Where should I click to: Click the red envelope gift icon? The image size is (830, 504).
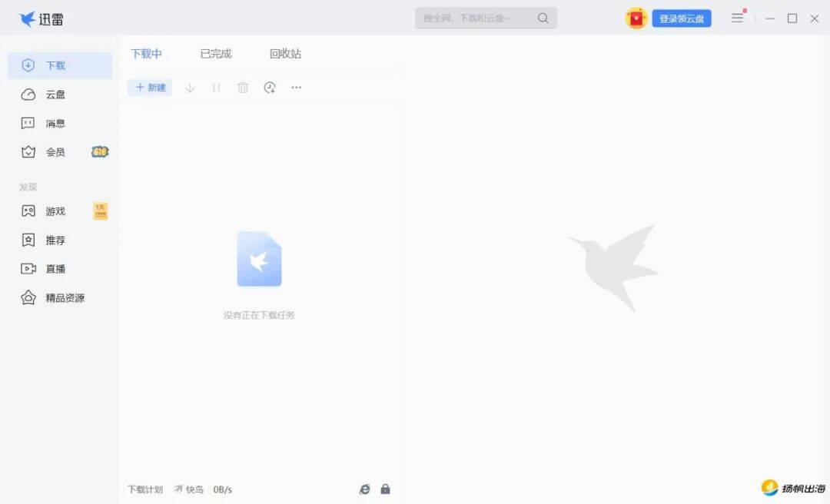coord(636,18)
